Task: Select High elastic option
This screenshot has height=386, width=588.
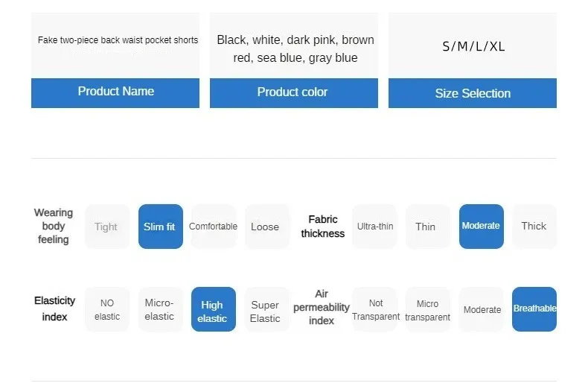Action: pyautogui.click(x=213, y=309)
